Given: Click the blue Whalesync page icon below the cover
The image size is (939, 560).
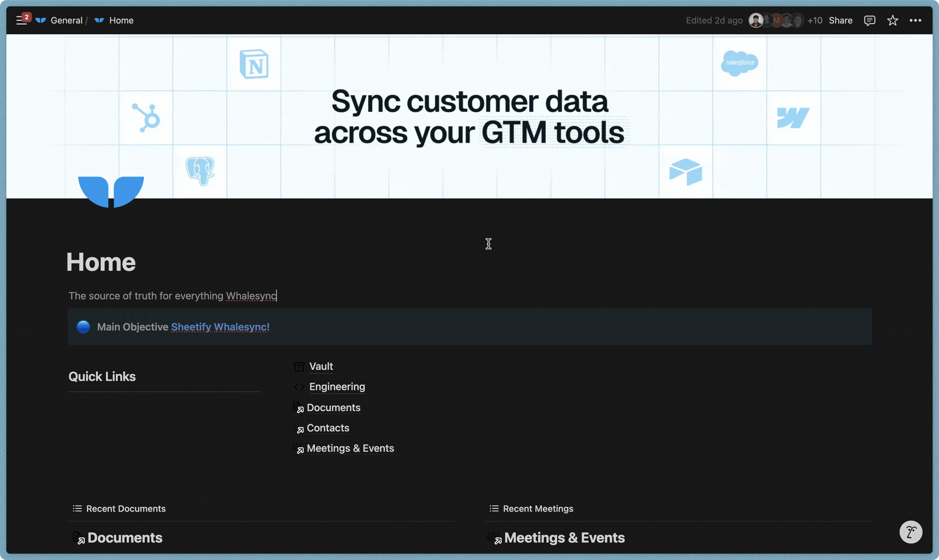Looking at the screenshot, I should coord(111,192).
